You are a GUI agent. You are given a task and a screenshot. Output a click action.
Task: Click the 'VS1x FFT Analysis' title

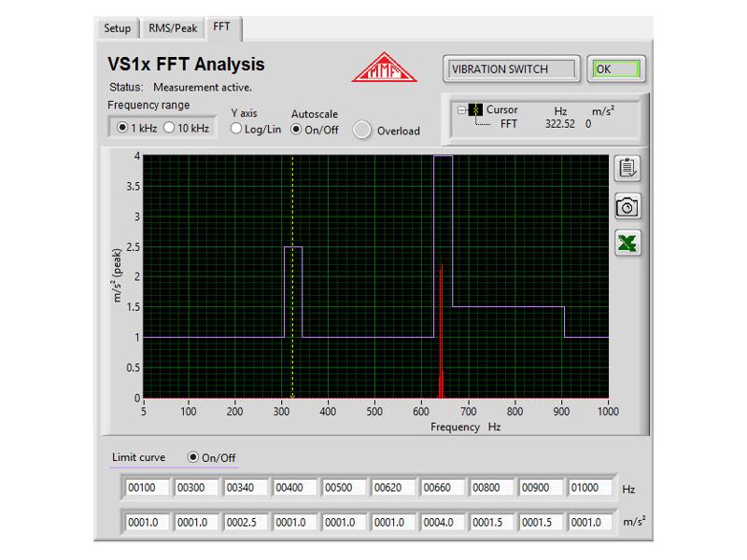tap(186, 64)
